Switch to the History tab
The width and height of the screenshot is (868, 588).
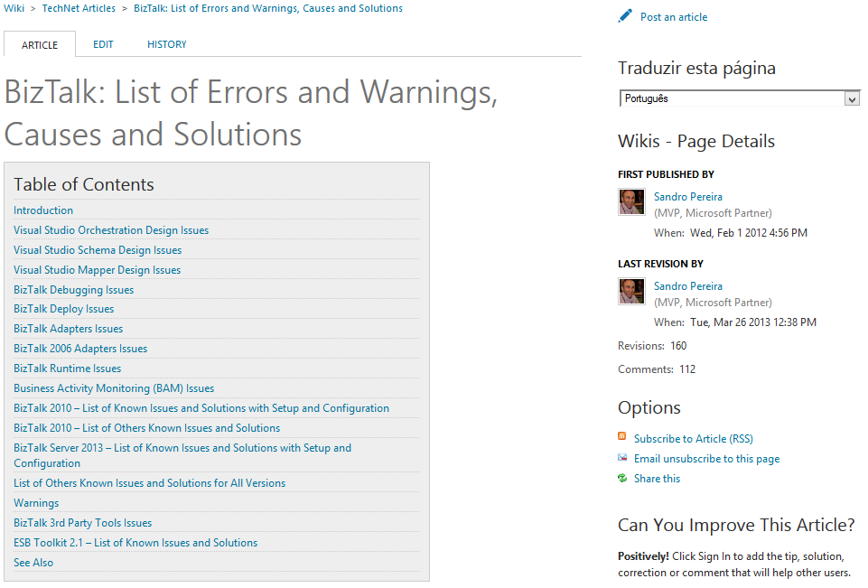(x=167, y=44)
